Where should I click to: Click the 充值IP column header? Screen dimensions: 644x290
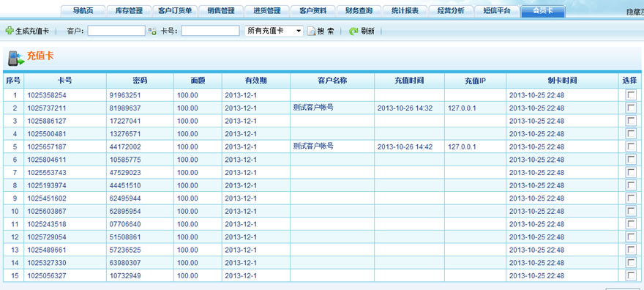[475, 81]
